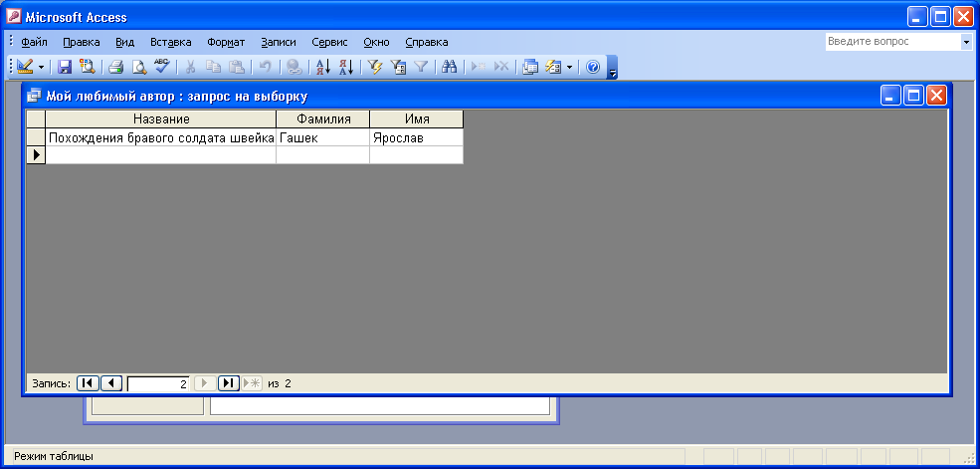
Task: Click the Design View button in the toolbar
Action: pyautogui.click(x=25, y=67)
